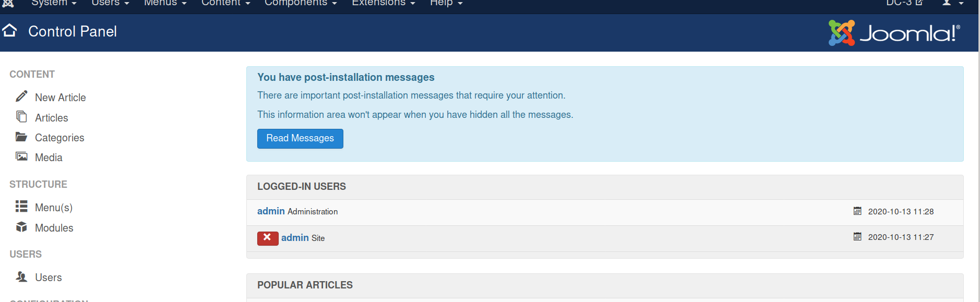Viewport: 980px width, 302px height.
Task: Click the Menu(s) list icon
Action: 21,207
